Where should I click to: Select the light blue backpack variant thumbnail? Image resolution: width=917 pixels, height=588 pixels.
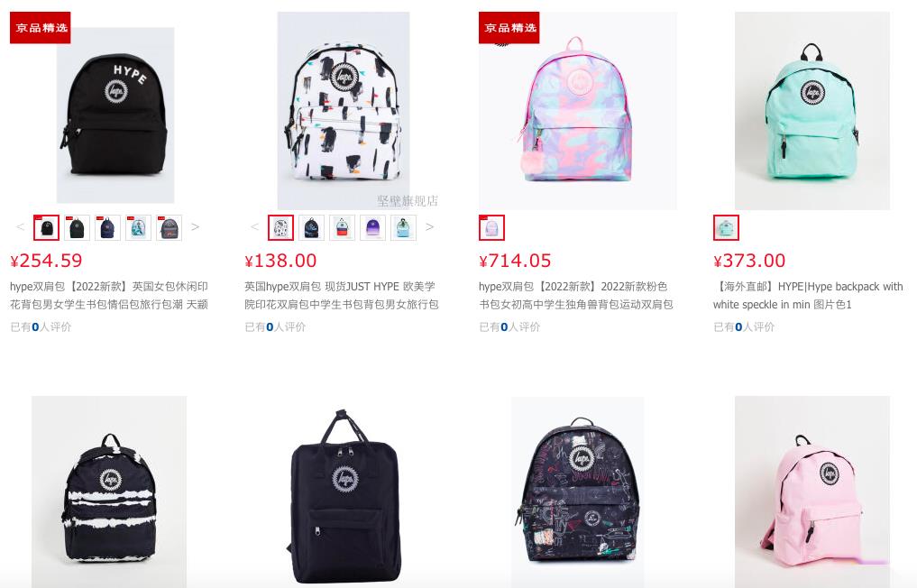[x=404, y=227]
